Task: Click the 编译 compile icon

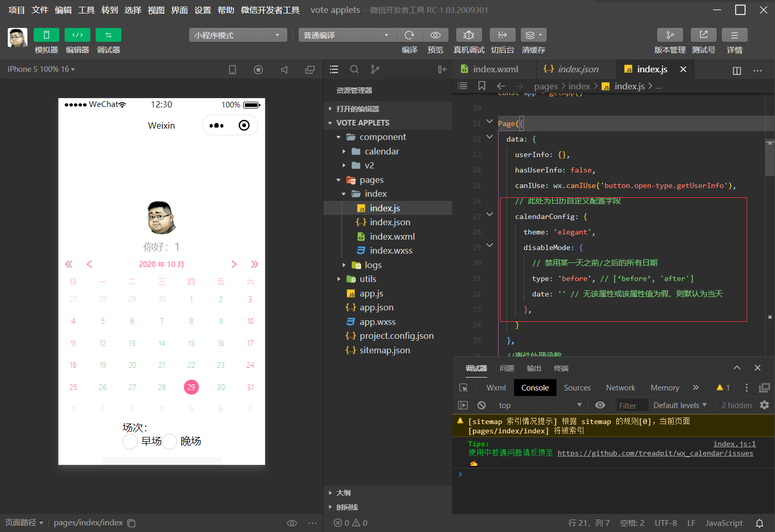Action: tap(410, 35)
